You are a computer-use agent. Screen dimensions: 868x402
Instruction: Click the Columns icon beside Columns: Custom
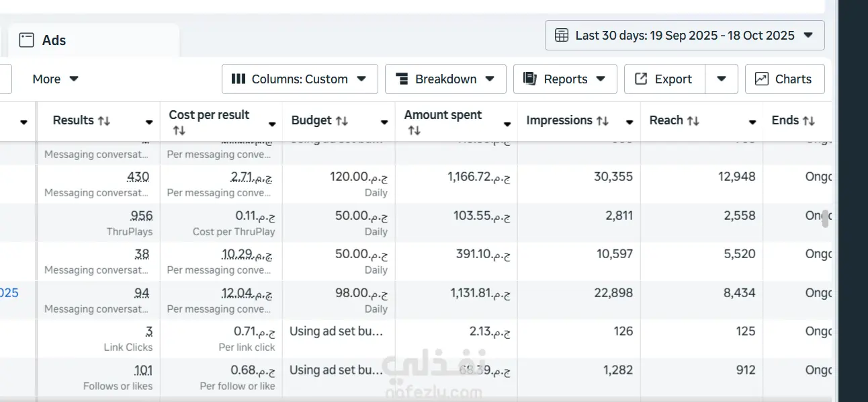pos(238,79)
